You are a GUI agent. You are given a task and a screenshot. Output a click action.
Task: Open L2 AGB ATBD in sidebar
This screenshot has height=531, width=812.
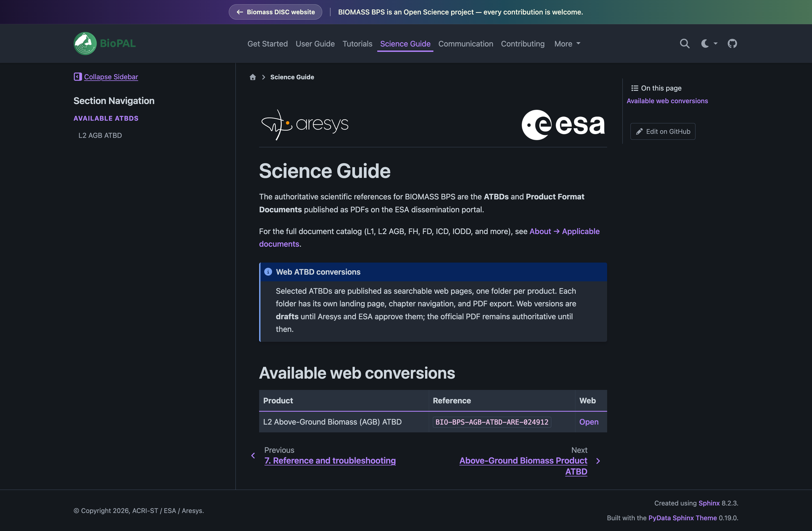pos(100,135)
